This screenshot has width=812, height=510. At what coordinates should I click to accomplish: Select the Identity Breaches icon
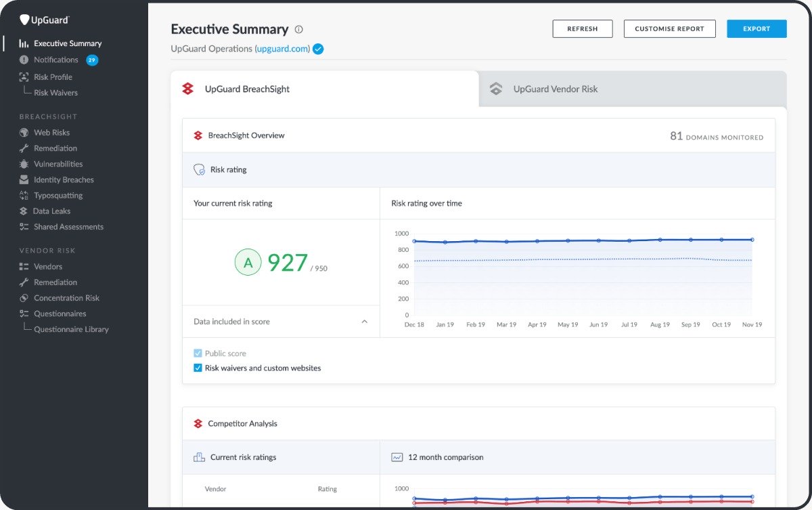[24, 179]
